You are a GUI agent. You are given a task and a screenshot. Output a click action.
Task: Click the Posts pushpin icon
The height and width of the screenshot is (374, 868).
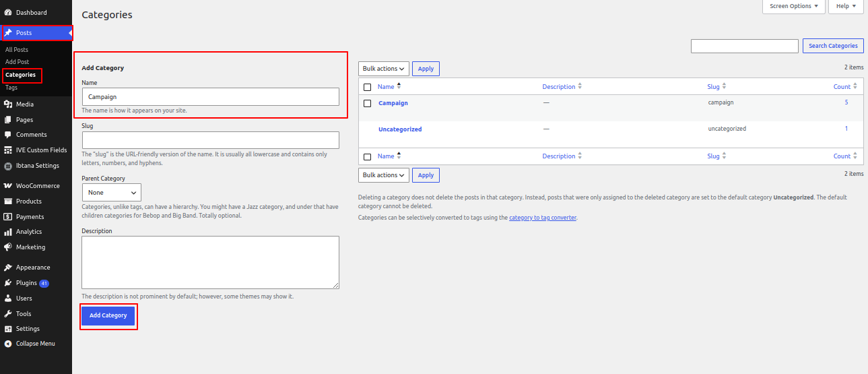[x=8, y=32]
